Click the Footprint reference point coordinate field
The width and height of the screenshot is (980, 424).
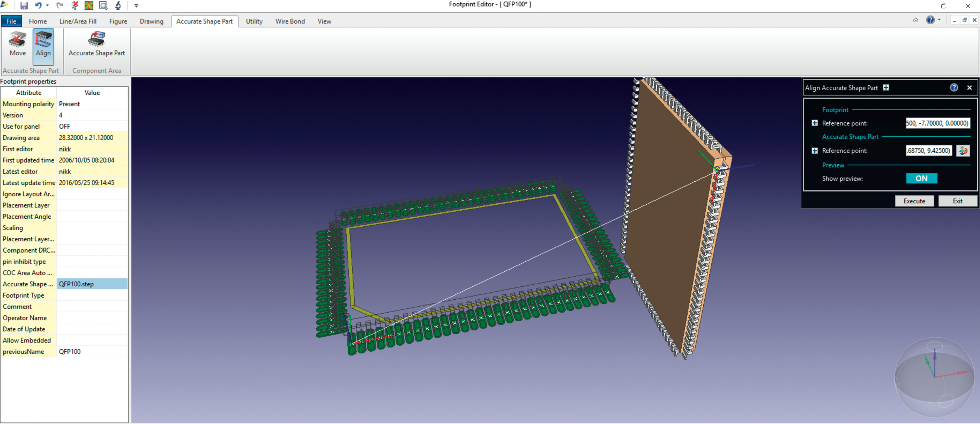pyautogui.click(x=937, y=123)
